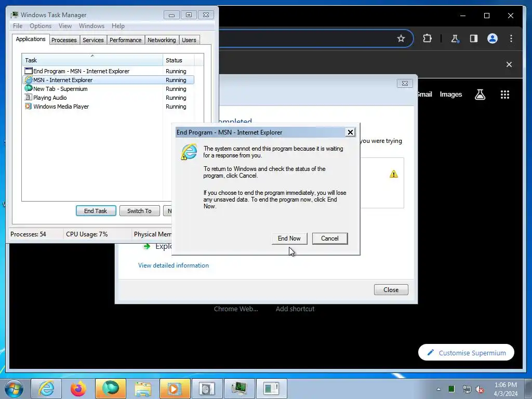Open the Services tab
Viewport: 532px width, 399px height.
click(93, 40)
